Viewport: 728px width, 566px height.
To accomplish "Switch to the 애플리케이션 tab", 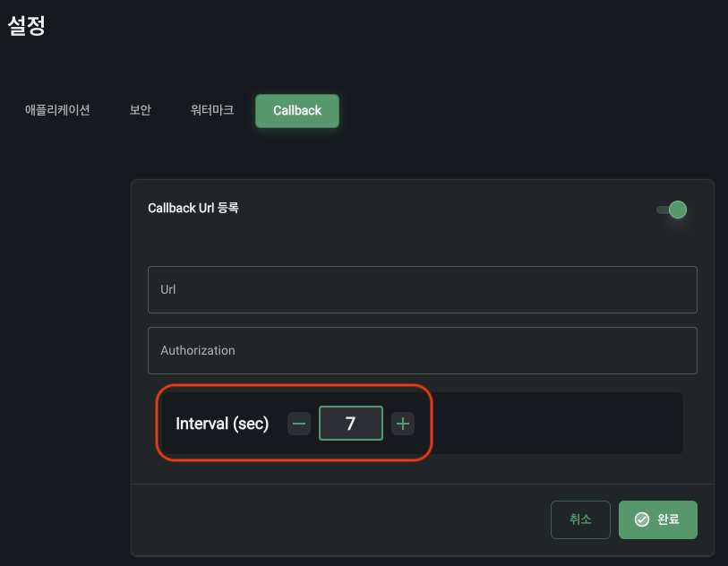I will pyautogui.click(x=57, y=110).
